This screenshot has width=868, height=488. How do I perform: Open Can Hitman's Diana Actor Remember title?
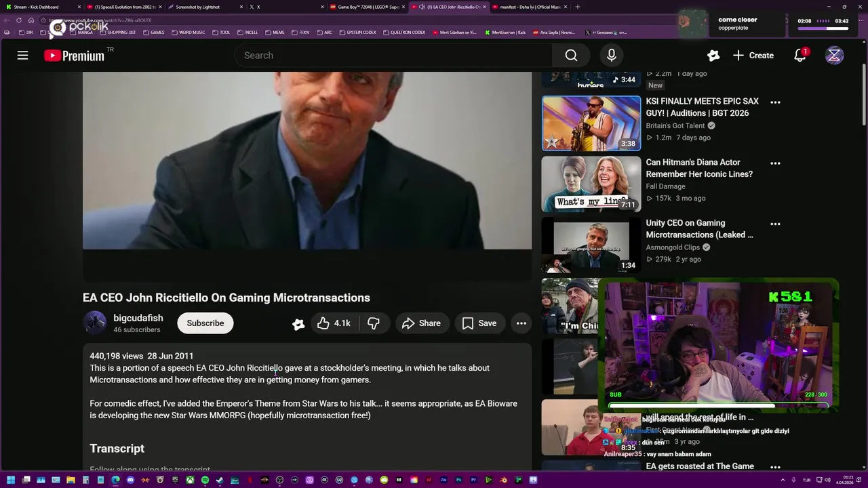click(699, 168)
